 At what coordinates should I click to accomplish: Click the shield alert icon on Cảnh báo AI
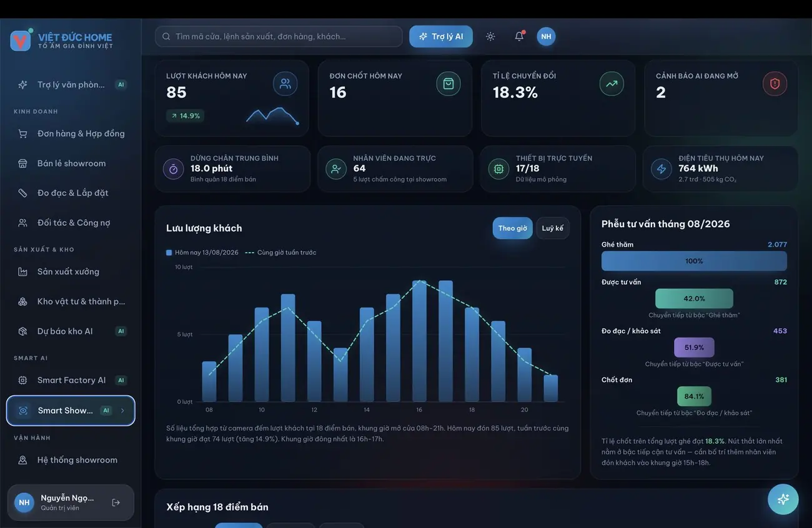tap(775, 84)
